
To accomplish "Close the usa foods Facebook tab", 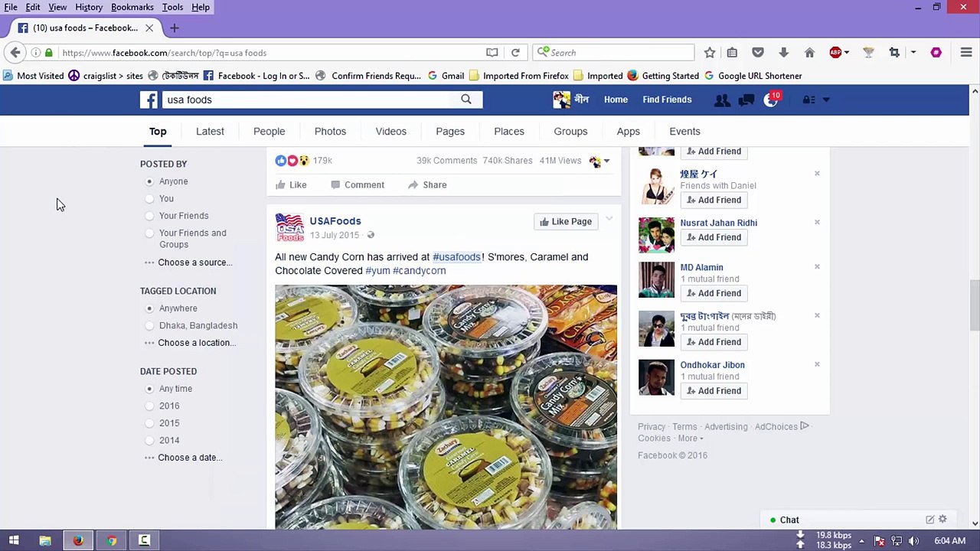I will tap(149, 28).
